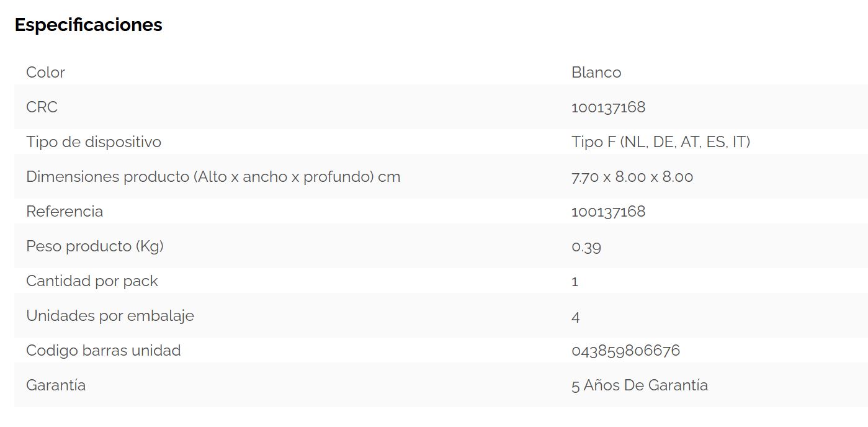The height and width of the screenshot is (427, 868).
Task: Select the CRC label
Action: [x=42, y=107]
